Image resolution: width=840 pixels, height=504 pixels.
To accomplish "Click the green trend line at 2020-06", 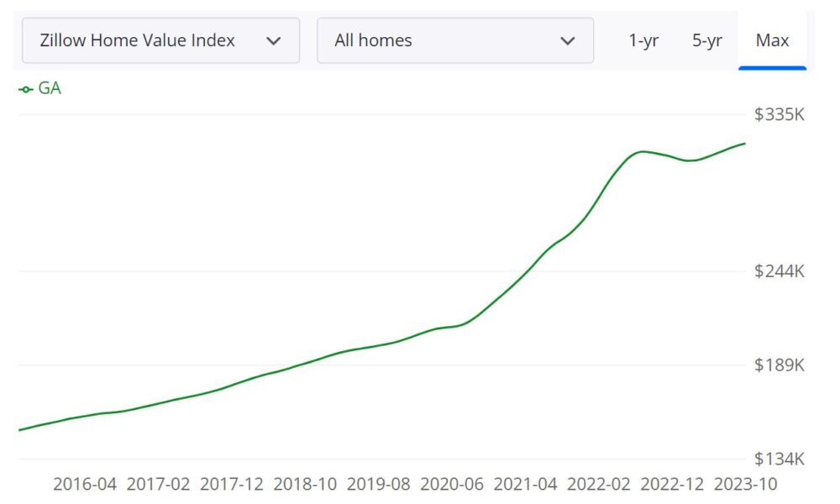I will click(454, 327).
